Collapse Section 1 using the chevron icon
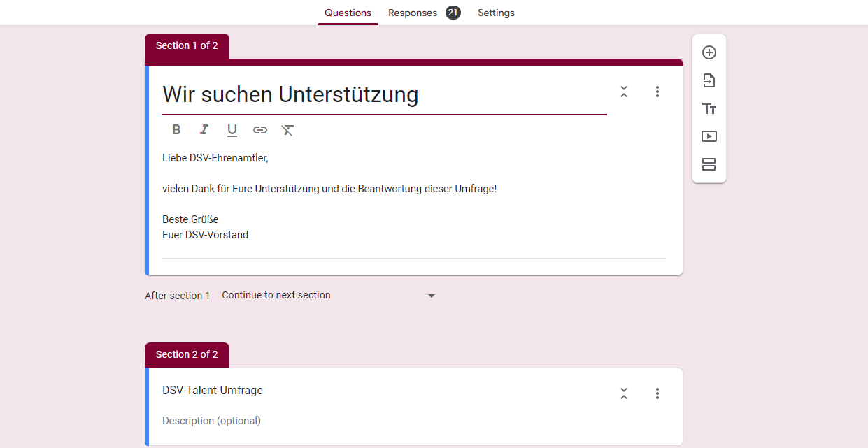Image resolution: width=868 pixels, height=448 pixels. click(x=624, y=92)
